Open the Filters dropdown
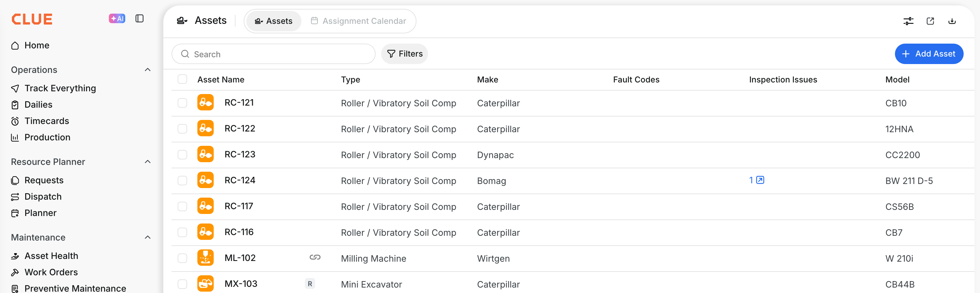 (404, 54)
